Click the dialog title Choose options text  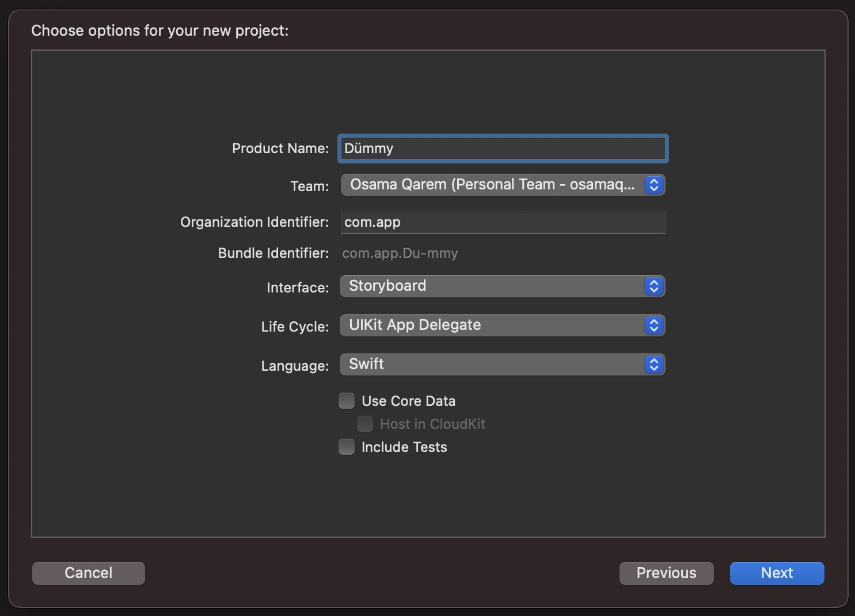click(x=160, y=31)
